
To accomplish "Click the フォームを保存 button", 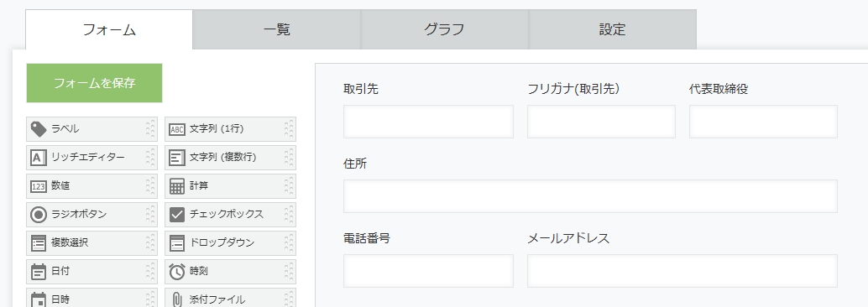I will tap(94, 83).
